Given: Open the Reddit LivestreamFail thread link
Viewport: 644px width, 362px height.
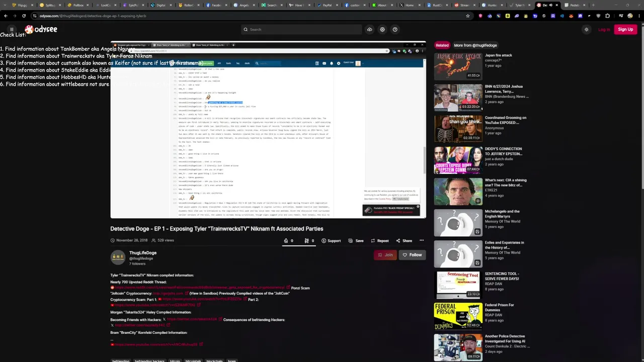Looking at the screenshot, I should click(200, 288).
